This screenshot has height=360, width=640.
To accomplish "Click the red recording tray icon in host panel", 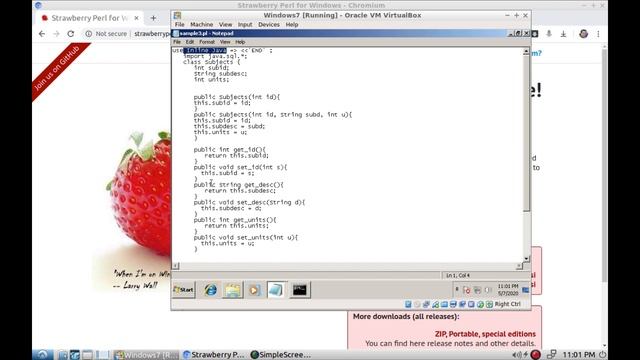I will (536, 355).
